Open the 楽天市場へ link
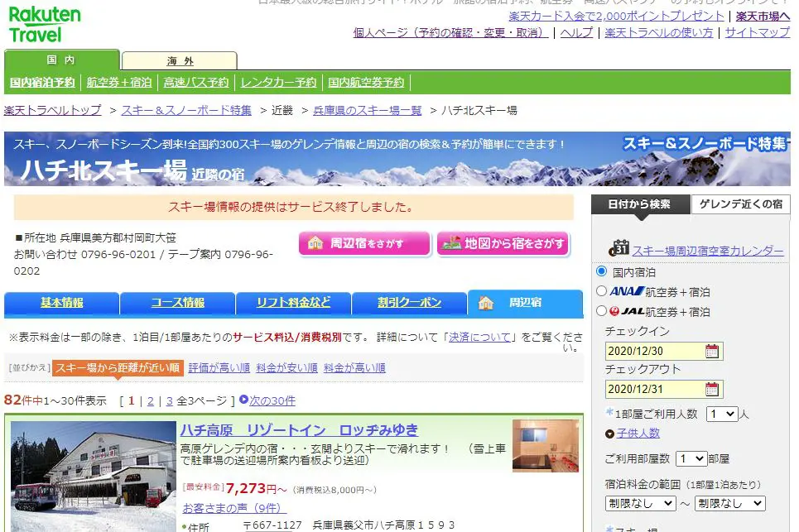Image resolution: width=799 pixels, height=532 pixels. (763, 16)
